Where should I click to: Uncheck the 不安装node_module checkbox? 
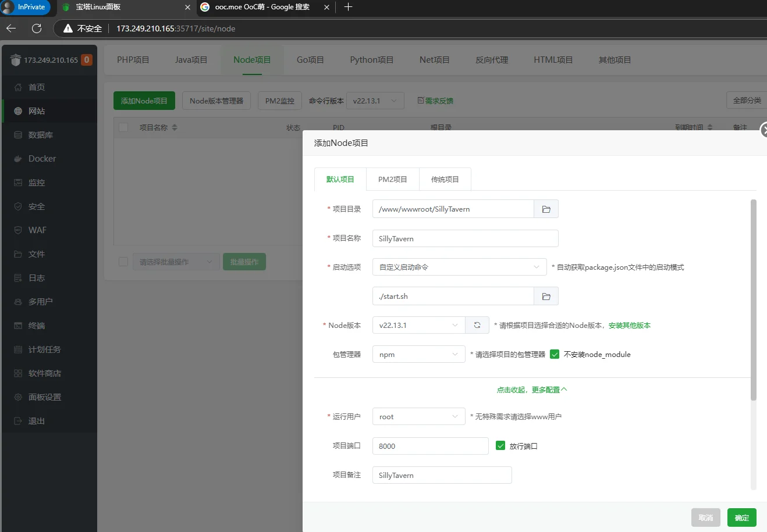pyautogui.click(x=555, y=354)
